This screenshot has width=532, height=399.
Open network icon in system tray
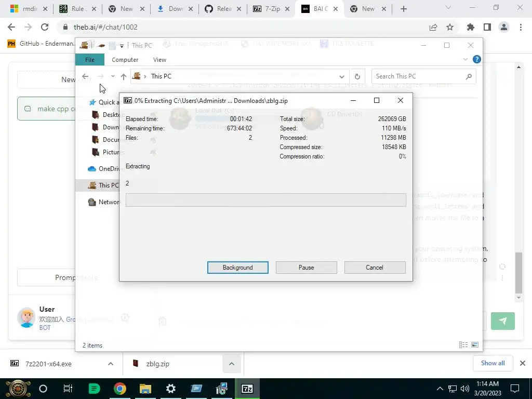(453, 389)
